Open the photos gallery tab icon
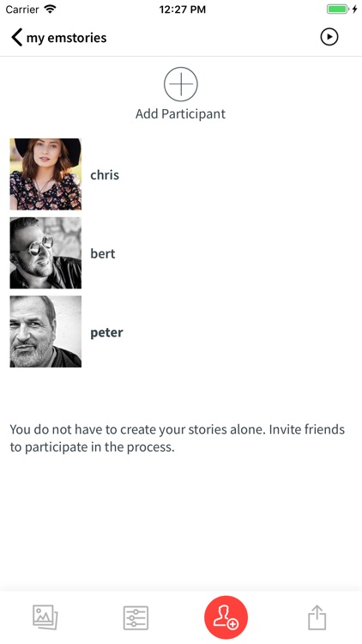This screenshot has height=644, width=362. coord(45,617)
